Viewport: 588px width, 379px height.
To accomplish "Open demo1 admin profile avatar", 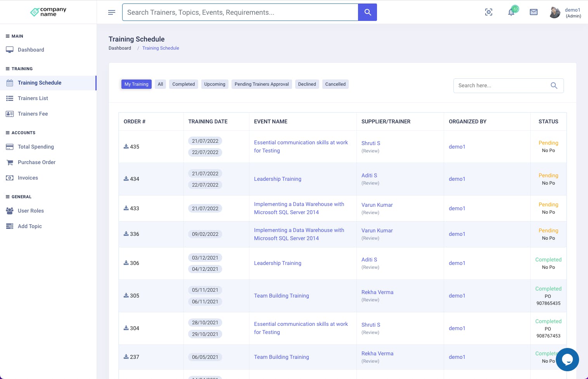I will click(x=555, y=12).
